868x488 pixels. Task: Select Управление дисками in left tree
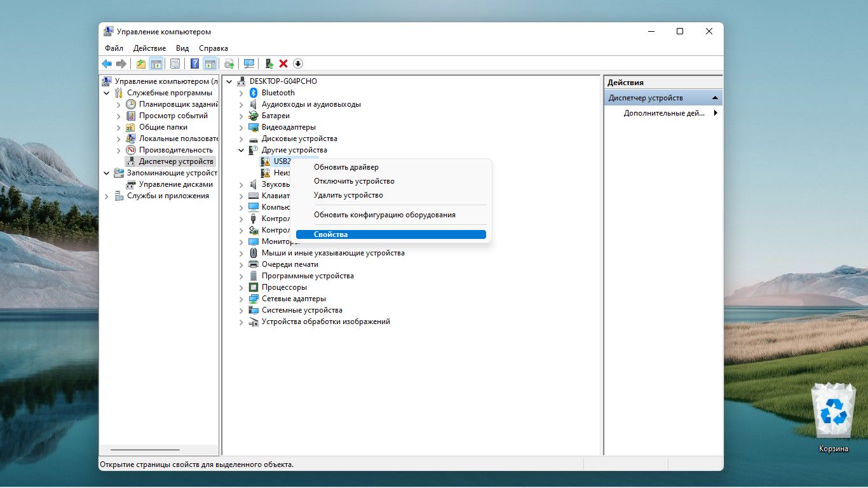pos(175,184)
